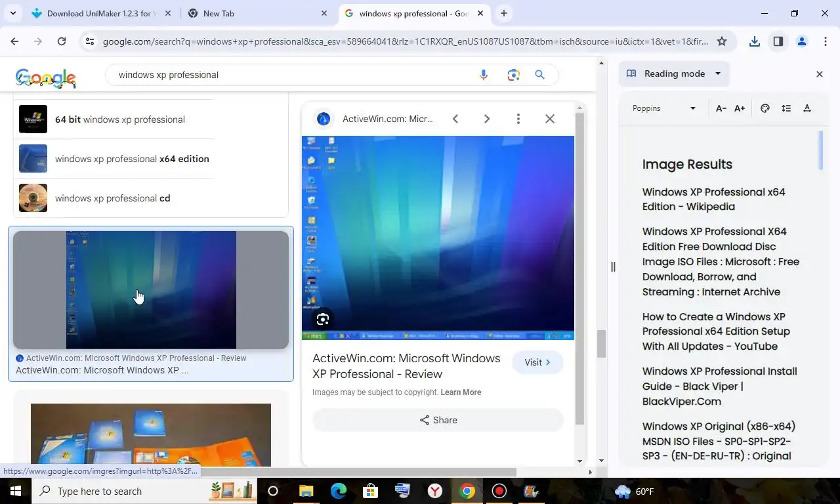Click the Google search magnifier button
Viewport: 840px width, 504px height.
coord(540,75)
